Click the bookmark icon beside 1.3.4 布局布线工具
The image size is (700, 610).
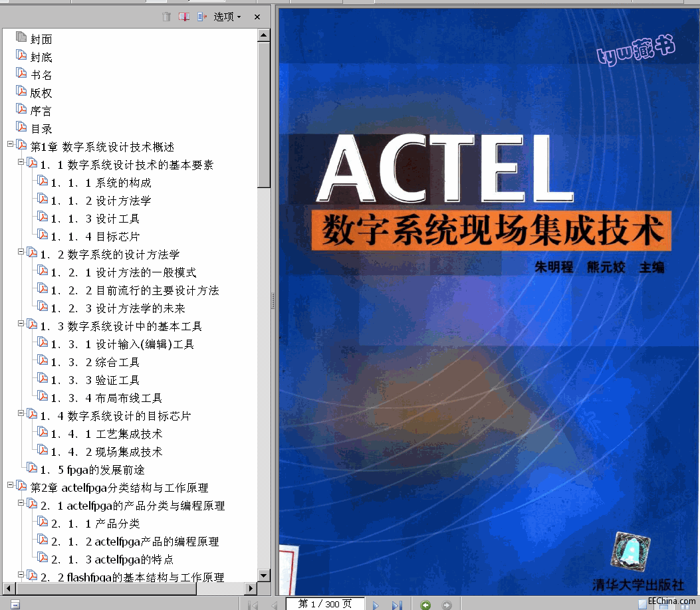(x=43, y=396)
